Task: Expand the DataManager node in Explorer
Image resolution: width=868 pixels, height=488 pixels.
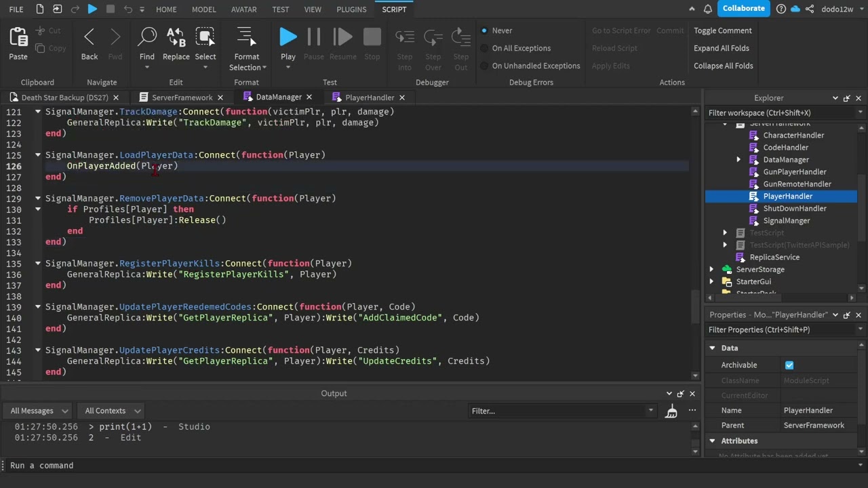Action: coord(738,160)
